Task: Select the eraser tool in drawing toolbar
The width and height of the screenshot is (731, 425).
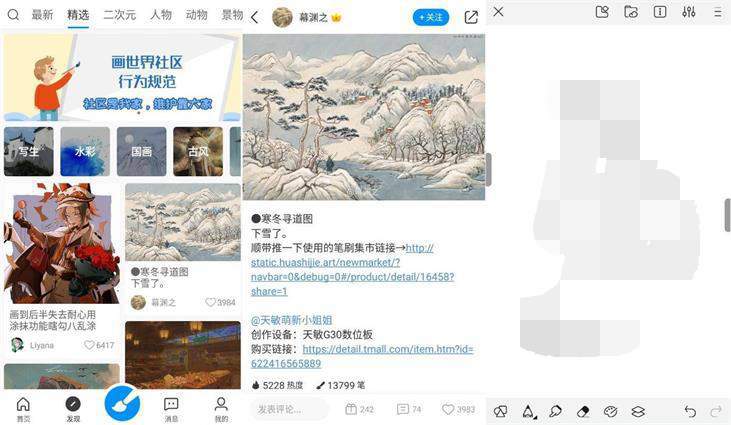Action: point(583,411)
